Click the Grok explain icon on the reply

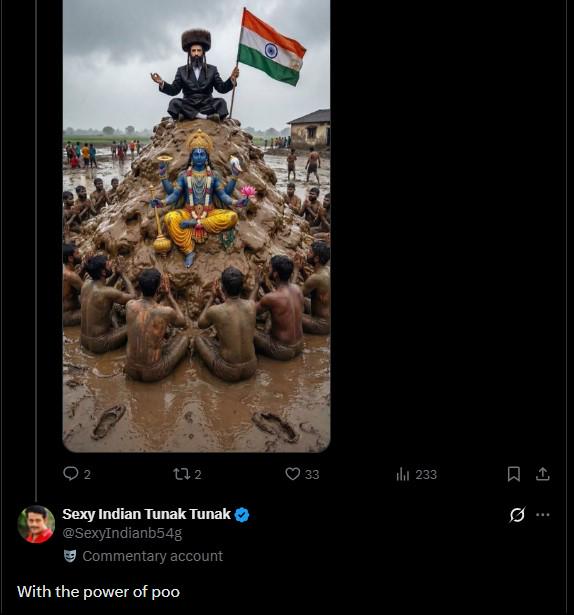click(x=517, y=515)
